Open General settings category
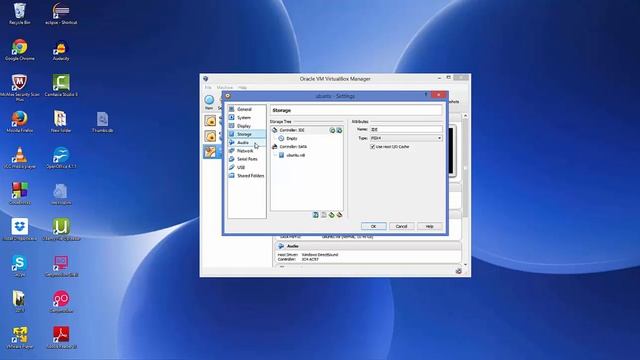The height and width of the screenshot is (360, 640). click(247, 109)
